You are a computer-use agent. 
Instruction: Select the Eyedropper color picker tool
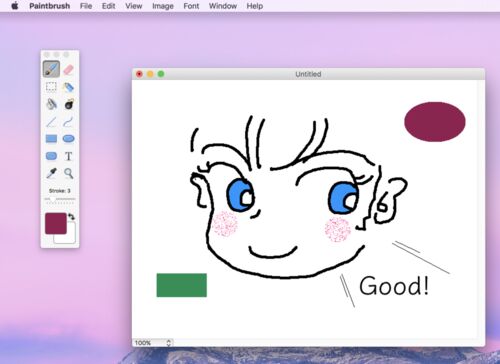coord(51,173)
